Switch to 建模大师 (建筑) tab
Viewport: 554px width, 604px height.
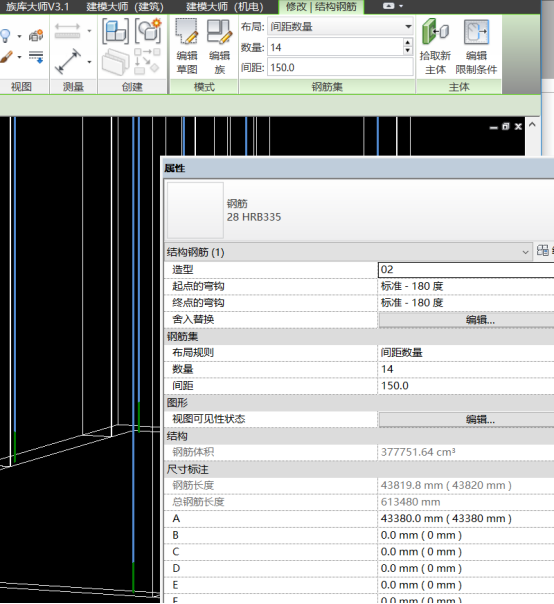(125, 7)
